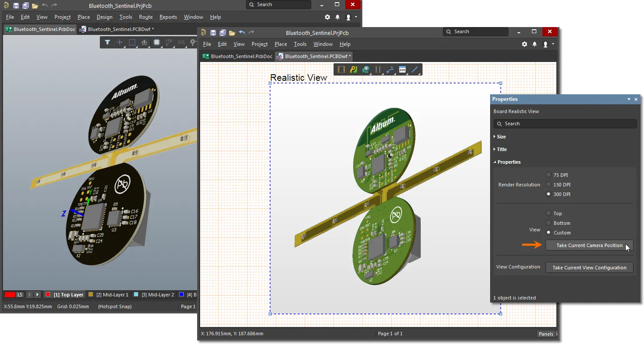
Task: Open the notifications bell in the front window
Action: 535,44
